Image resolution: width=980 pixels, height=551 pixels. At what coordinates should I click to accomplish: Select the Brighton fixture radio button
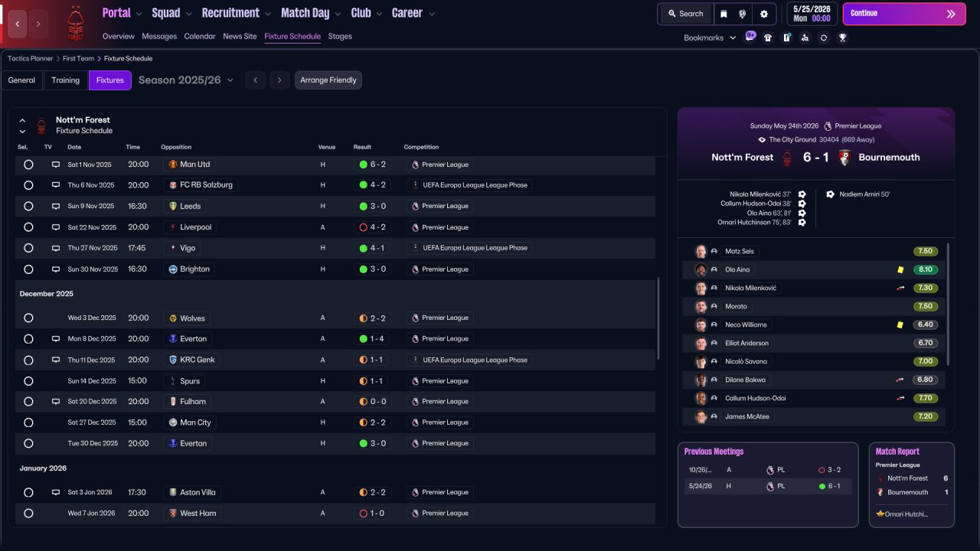click(28, 269)
